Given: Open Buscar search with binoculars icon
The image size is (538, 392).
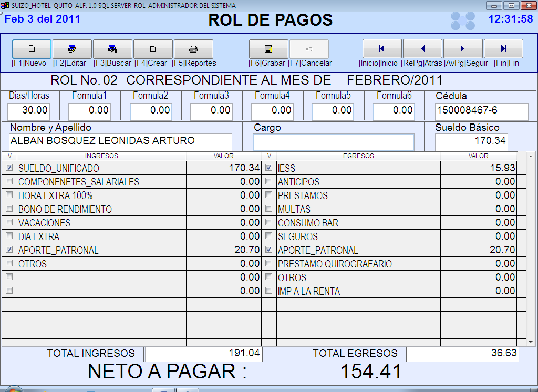Looking at the screenshot, I should coord(112,49).
